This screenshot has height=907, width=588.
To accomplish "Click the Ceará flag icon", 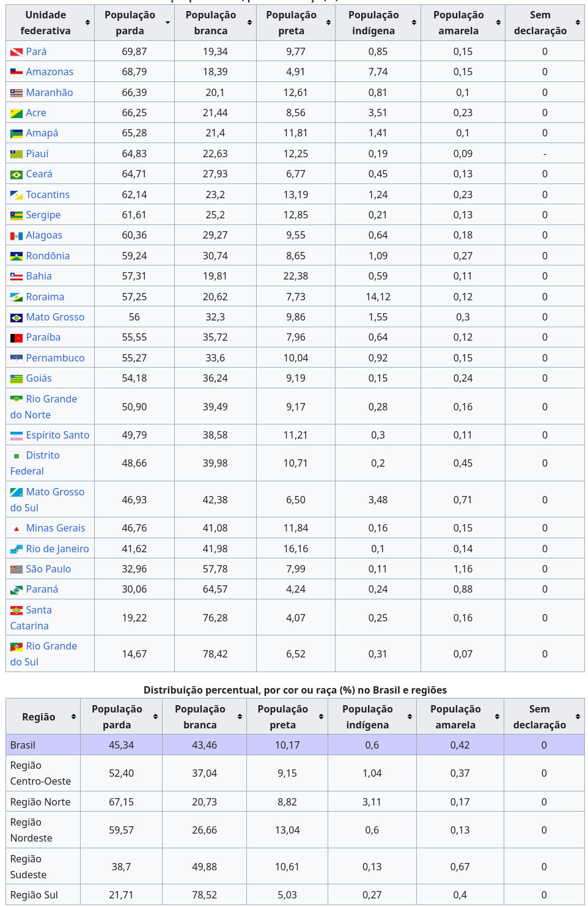I will [17, 174].
